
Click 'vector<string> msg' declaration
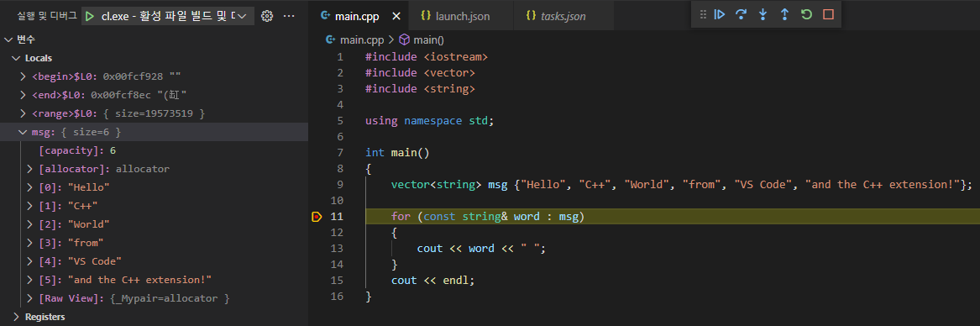tap(682, 185)
